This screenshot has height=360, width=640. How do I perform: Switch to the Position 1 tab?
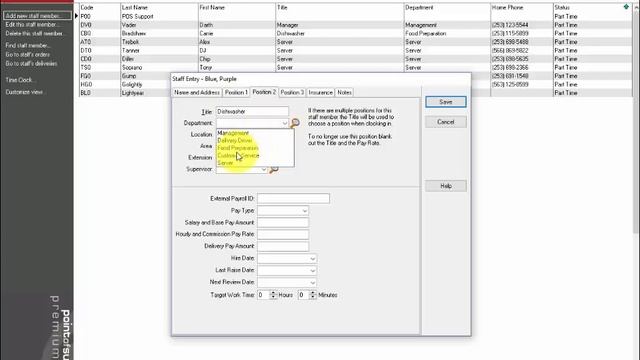coord(236,93)
